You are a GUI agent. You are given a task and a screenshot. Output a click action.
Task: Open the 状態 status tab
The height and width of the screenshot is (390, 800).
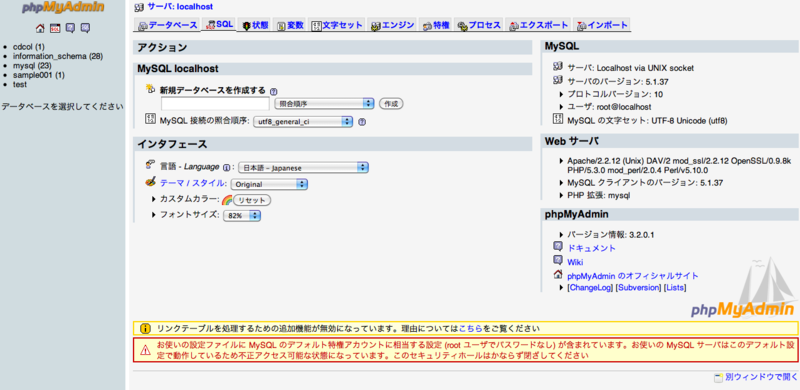(x=255, y=25)
